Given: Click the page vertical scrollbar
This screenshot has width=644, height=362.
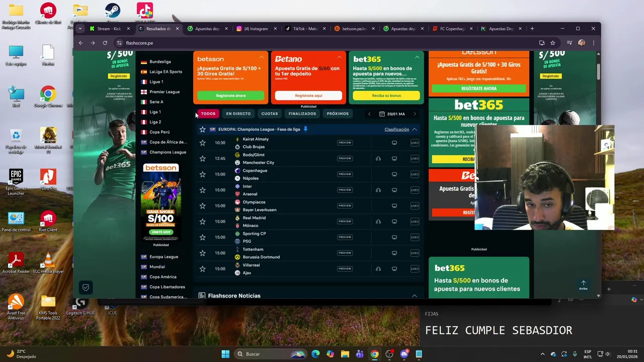Looking at the screenshot, I should pos(598,72).
